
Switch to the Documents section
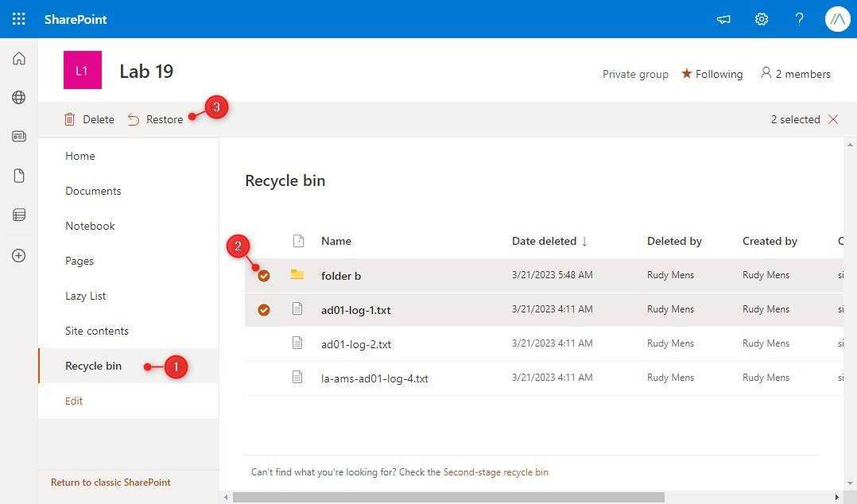click(93, 191)
